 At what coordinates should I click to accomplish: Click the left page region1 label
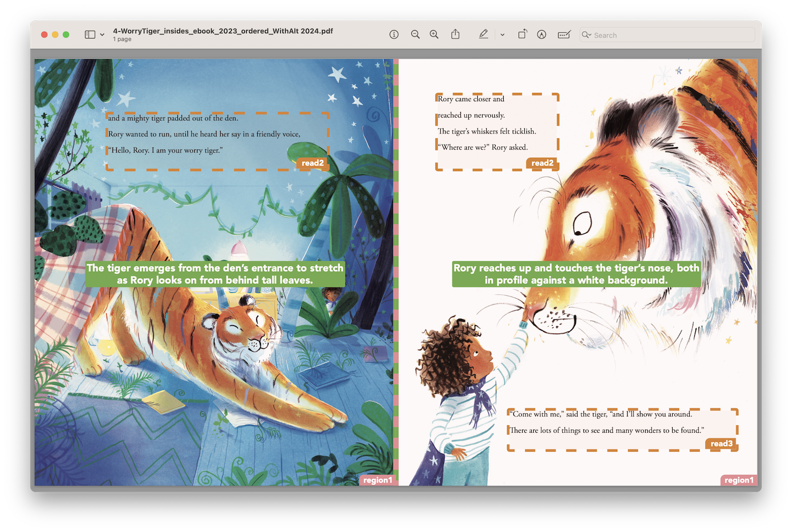pos(378,480)
